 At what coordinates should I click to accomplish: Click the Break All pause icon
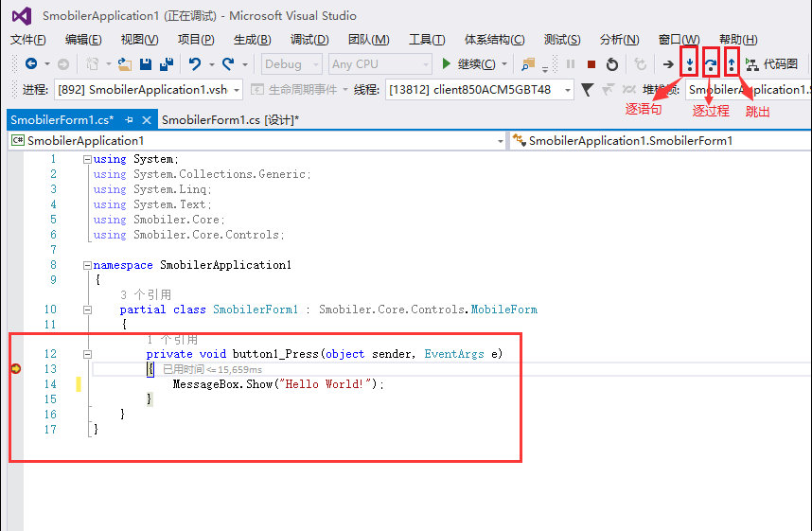pyautogui.click(x=571, y=64)
